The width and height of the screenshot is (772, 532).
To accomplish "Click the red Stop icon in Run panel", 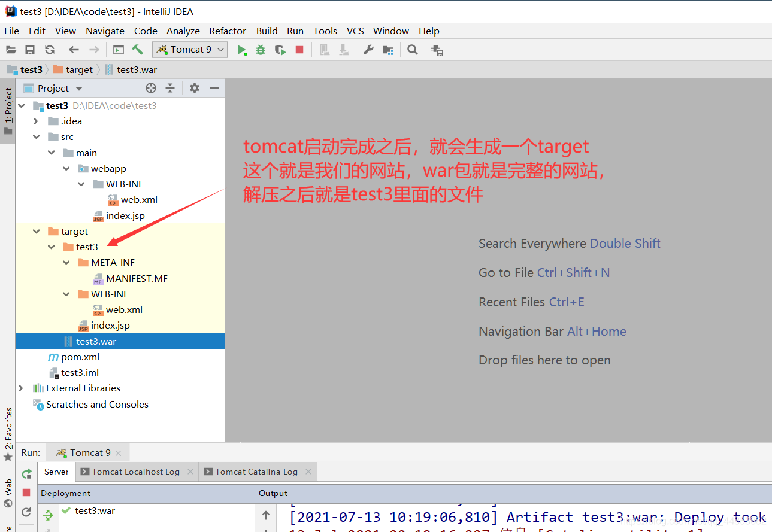I will click(x=26, y=493).
